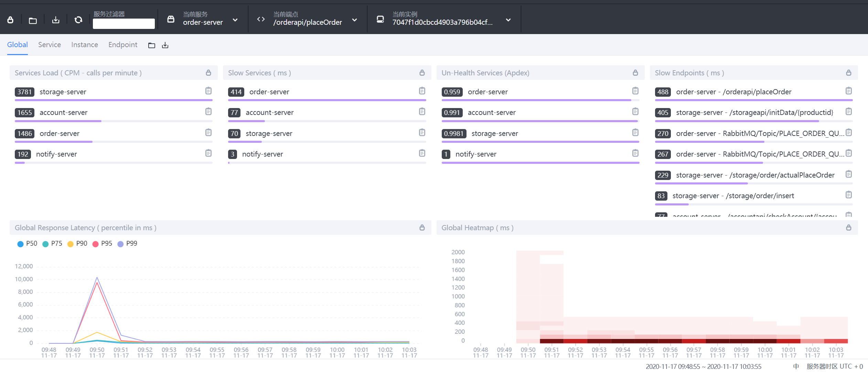Screen dimensions: 868x372
Task: Copy account-server in Slow Services list
Action: pyautogui.click(x=422, y=111)
